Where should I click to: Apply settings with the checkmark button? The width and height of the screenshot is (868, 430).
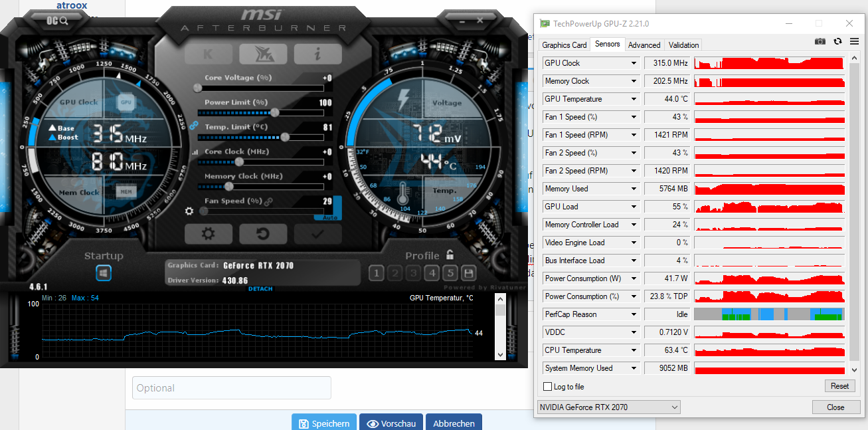pos(317,233)
